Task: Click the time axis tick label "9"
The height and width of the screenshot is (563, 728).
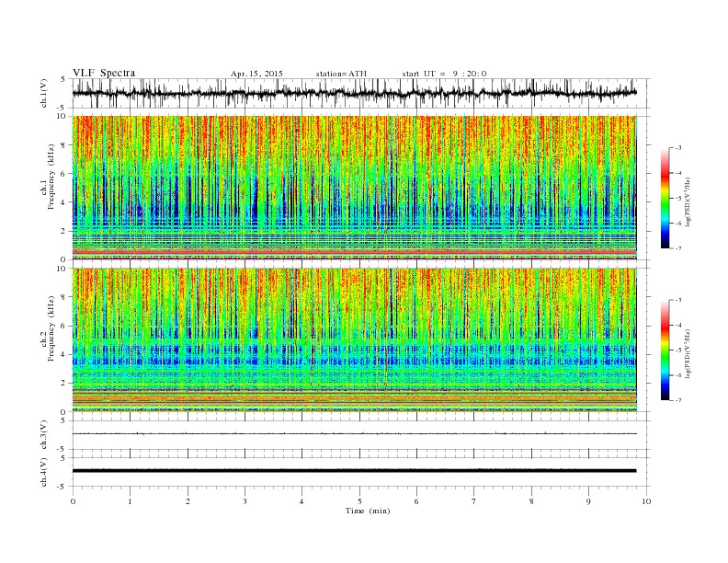Action: (x=588, y=501)
